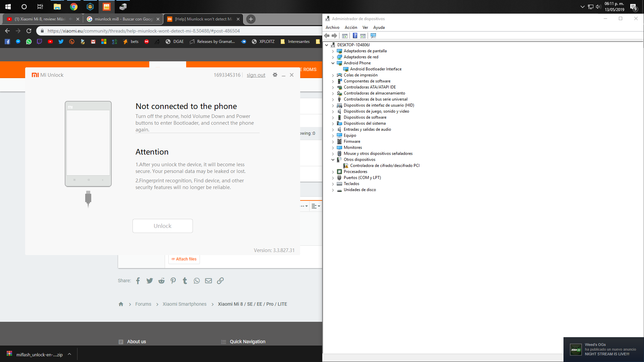Open text alignment dropdown in editor
Image resolution: width=644 pixels, height=362 pixels.
pos(316,206)
